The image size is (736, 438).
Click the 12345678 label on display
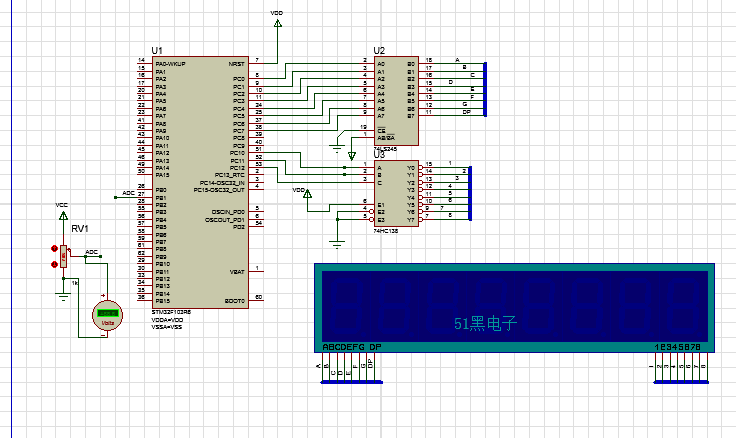(678, 347)
